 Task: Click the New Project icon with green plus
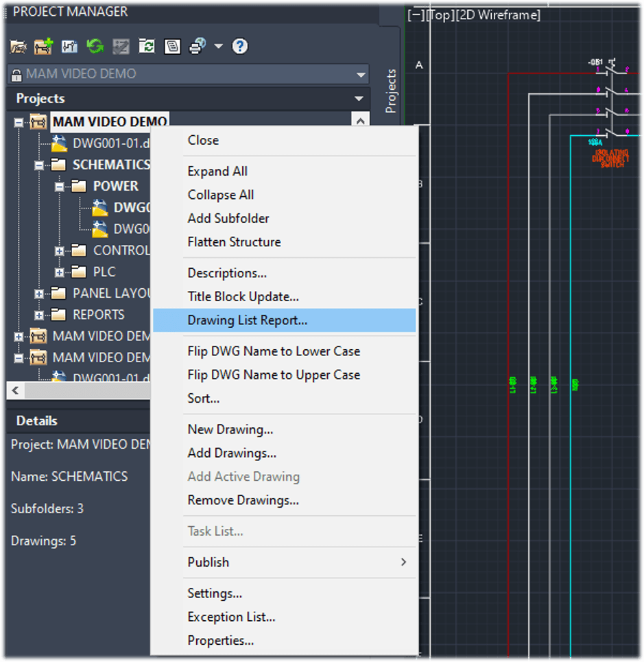(x=44, y=46)
